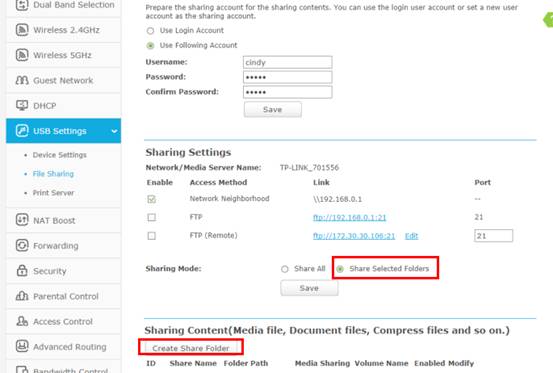The image size is (553, 373).
Task: Click the Advanced Routing icon
Action: [x=22, y=347]
